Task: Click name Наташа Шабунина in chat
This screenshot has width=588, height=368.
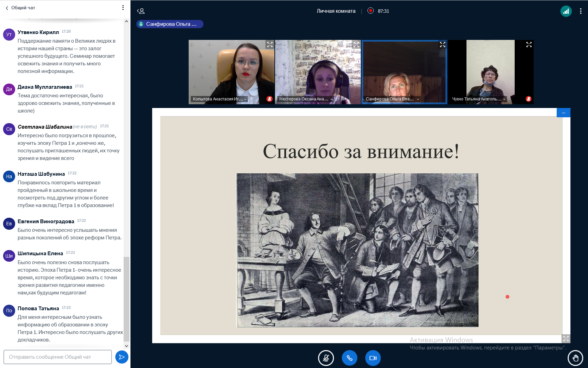Action: pos(41,174)
